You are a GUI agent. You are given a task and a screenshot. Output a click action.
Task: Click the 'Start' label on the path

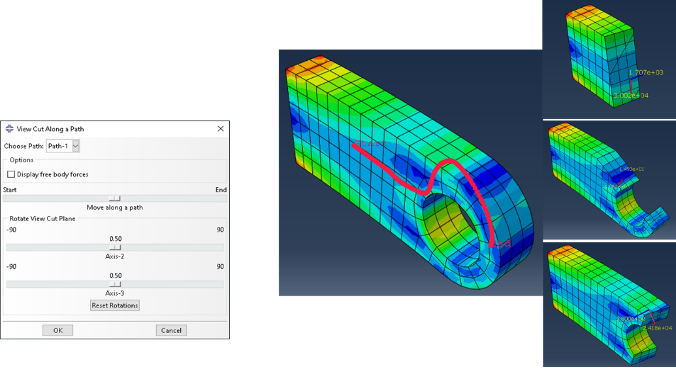tap(370, 143)
